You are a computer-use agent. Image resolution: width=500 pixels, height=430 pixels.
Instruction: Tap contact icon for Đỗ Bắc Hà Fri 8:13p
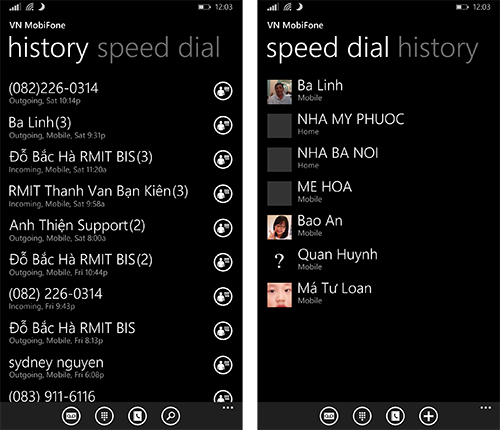click(223, 331)
